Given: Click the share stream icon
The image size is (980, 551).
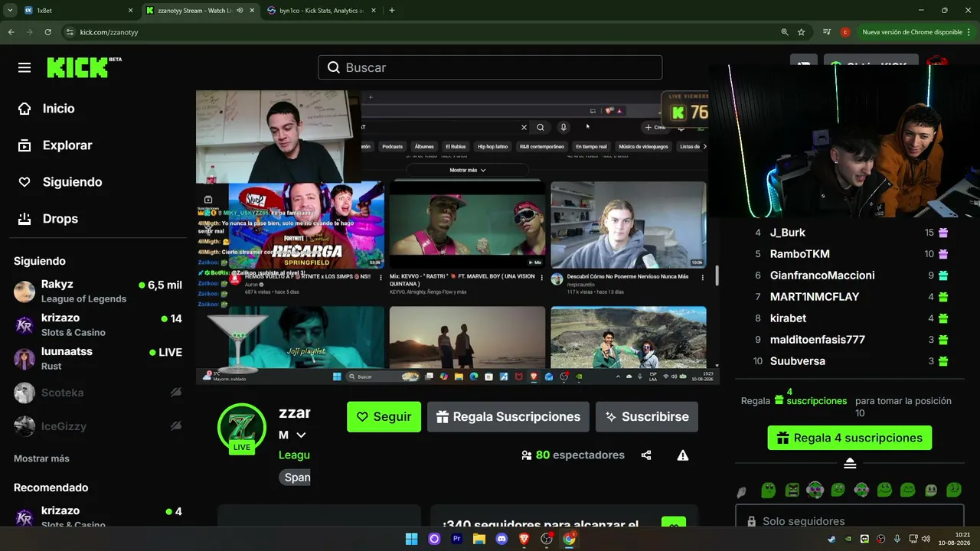Looking at the screenshot, I should point(646,455).
